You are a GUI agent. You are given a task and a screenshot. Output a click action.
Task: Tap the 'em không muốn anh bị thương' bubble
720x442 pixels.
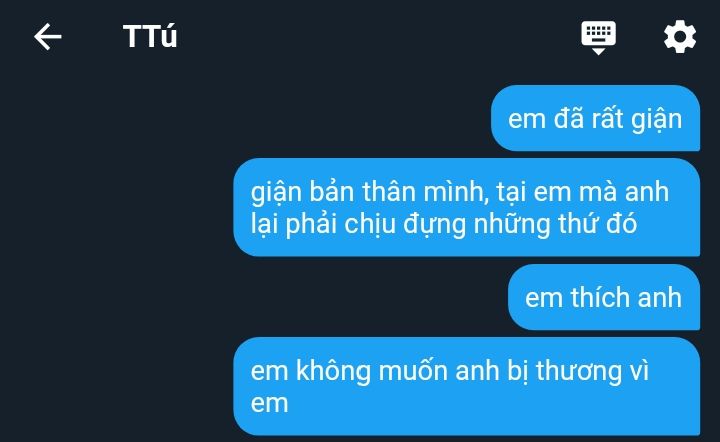[x=467, y=386]
